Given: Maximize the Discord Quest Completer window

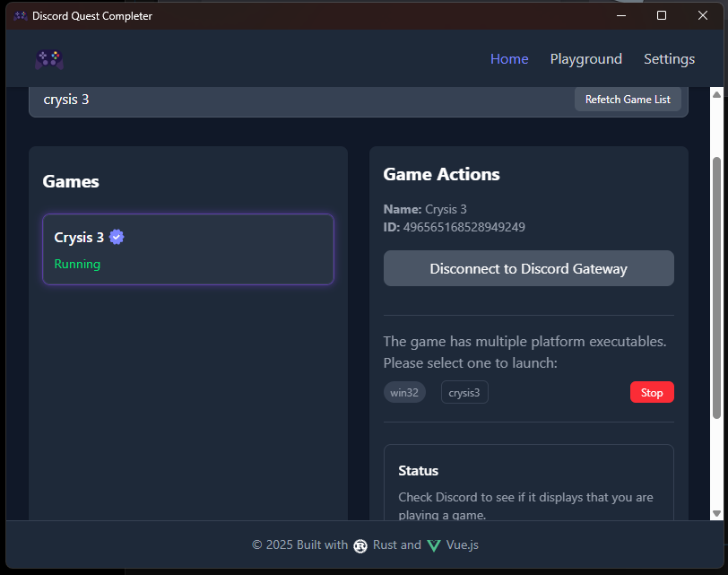Looking at the screenshot, I should [662, 15].
